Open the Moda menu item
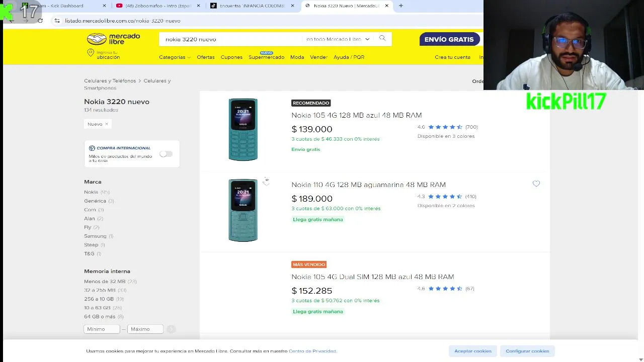Viewport: 644px width, 362px height. (x=297, y=57)
